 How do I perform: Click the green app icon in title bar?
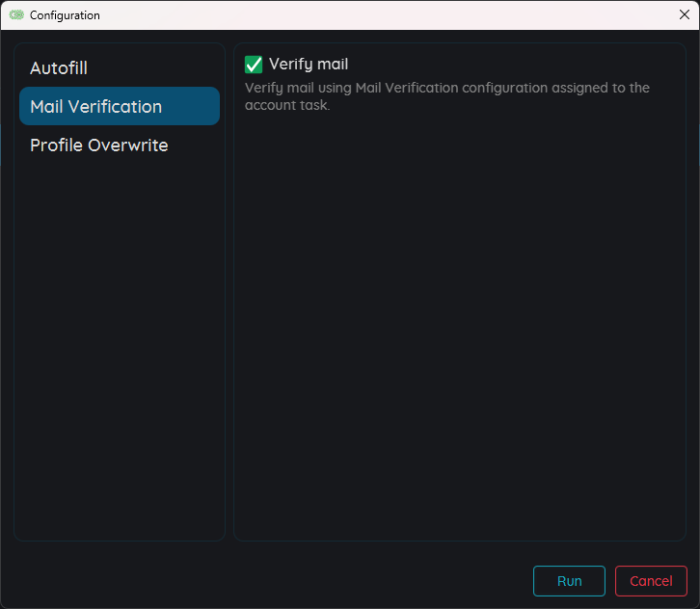[x=16, y=15]
